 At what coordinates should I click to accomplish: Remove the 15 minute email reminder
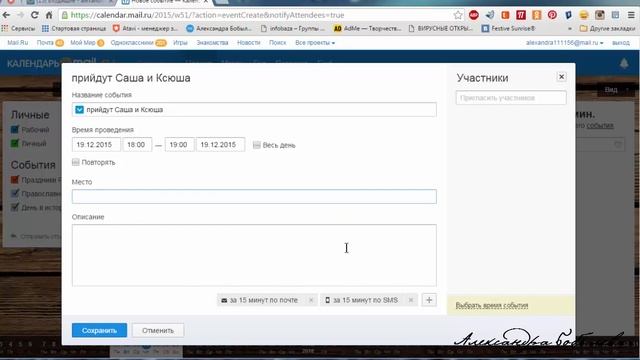point(311,300)
